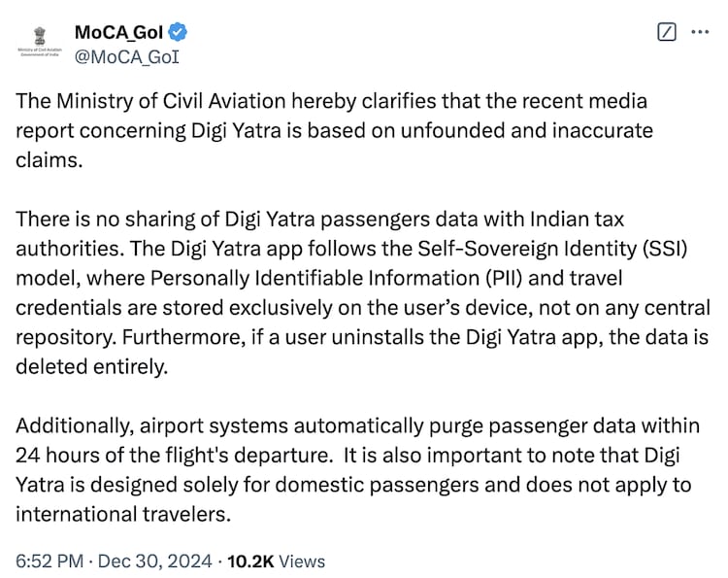This screenshot has width=728, height=578.
Task: Open the three-dot More options menu
Action: [x=699, y=31]
